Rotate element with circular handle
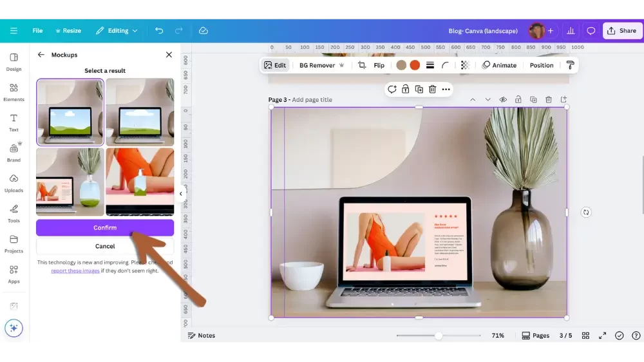Screen dimensions: 644x362 [x=586, y=213]
